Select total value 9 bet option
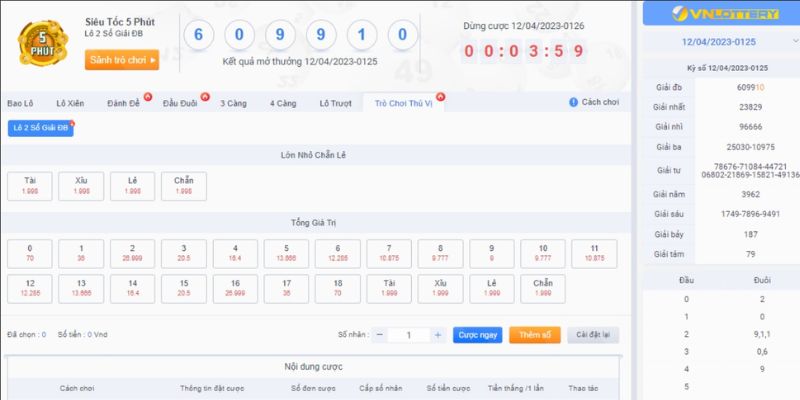 click(492, 254)
